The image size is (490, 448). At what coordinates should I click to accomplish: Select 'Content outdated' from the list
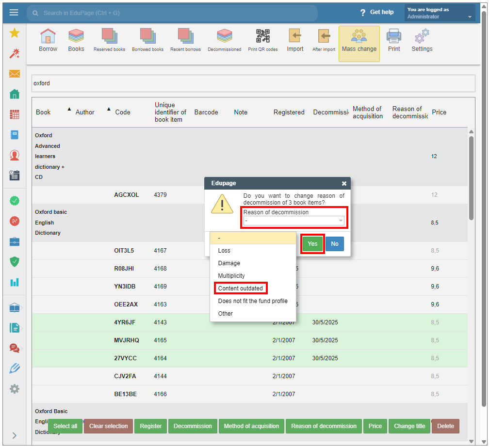(x=241, y=288)
